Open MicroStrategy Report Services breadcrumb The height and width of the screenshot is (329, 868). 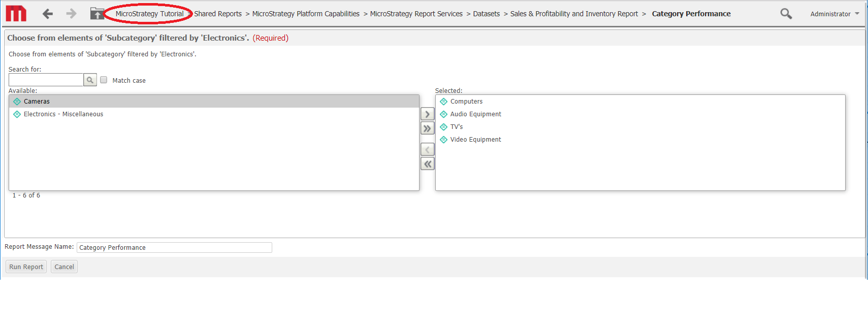coord(416,14)
